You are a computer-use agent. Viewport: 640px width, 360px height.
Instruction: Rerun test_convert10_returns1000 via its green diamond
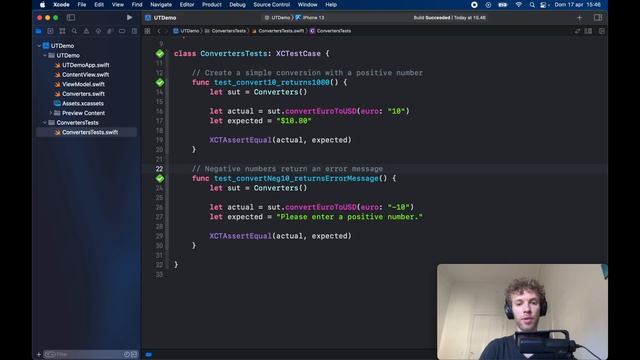(160, 82)
